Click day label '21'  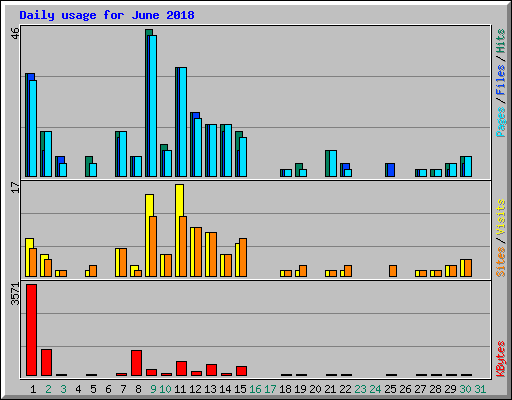(x=330, y=389)
